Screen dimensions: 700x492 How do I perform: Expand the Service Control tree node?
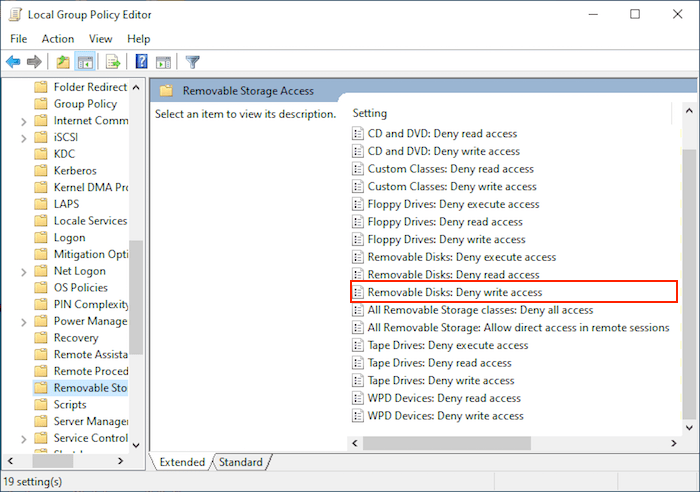pos(24,439)
